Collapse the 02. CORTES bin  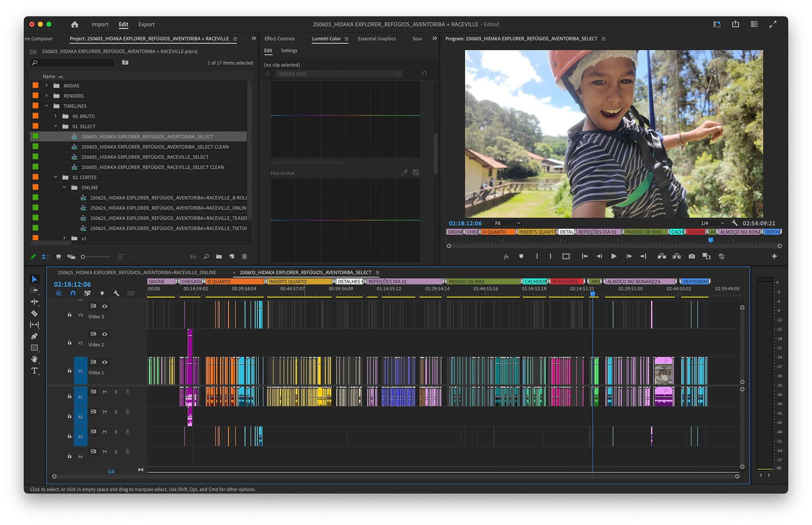[x=55, y=177]
